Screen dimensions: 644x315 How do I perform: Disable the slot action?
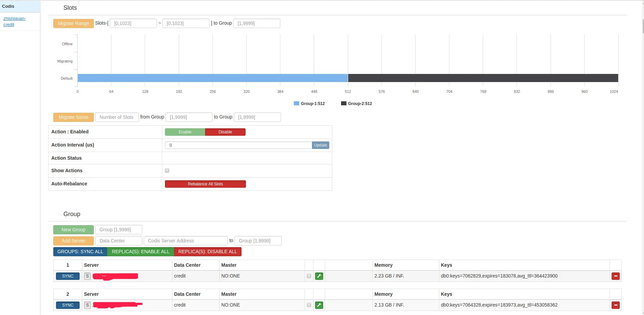(x=225, y=132)
